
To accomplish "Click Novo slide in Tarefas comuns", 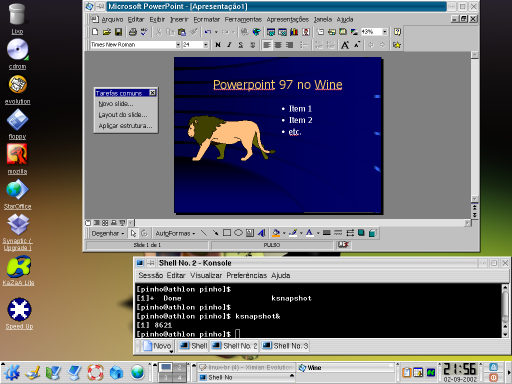I will (116, 104).
